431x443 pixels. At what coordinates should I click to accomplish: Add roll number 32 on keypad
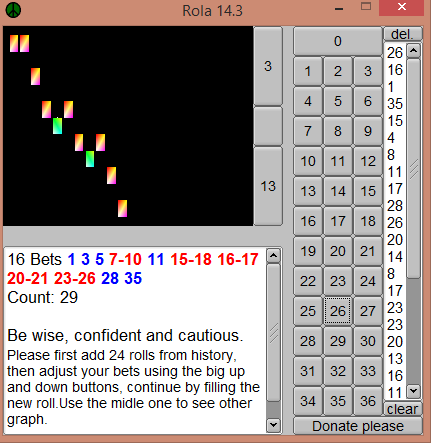click(x=338, y=371)
